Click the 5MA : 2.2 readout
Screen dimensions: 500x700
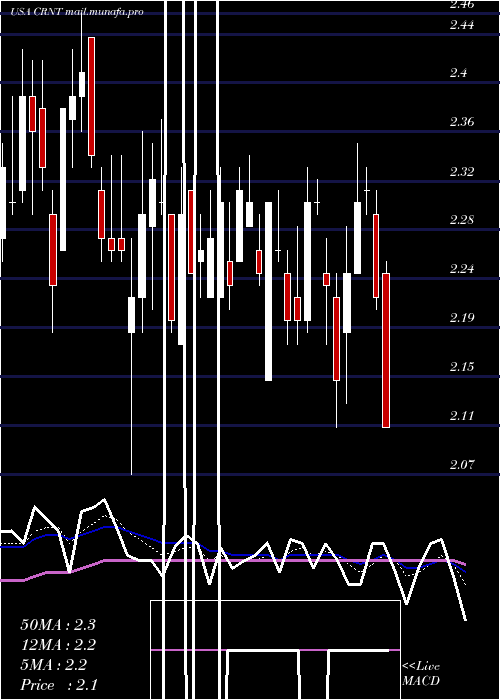pyautogui.click(x=54, y=665)
